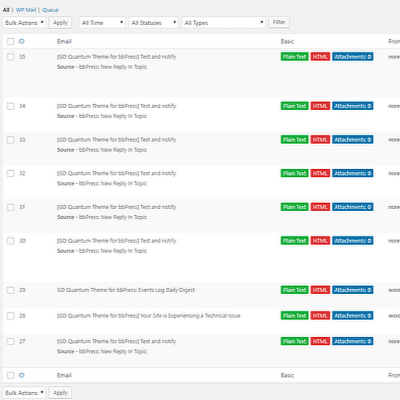Screen dimensions: 400x400
Task: Open the All Time period dropdown
Action: 102,23
